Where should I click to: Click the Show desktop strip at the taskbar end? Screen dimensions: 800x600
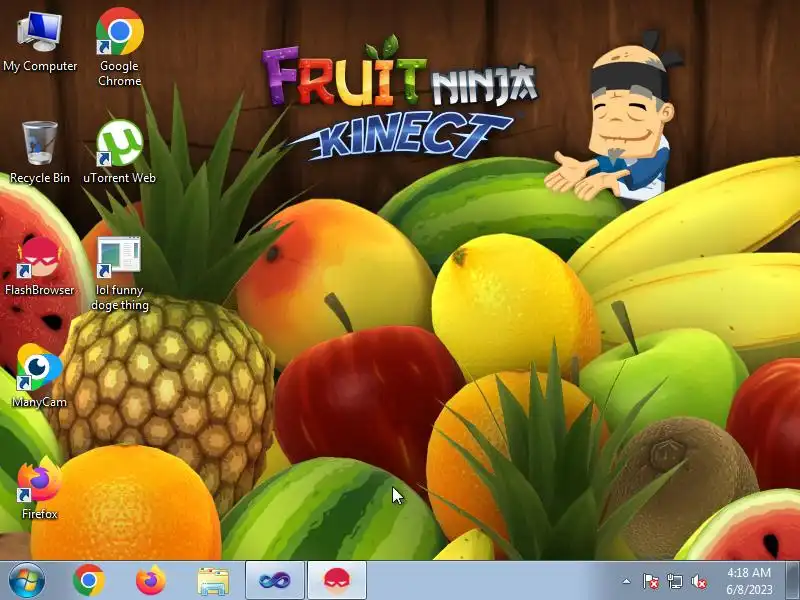coord(793,581)
